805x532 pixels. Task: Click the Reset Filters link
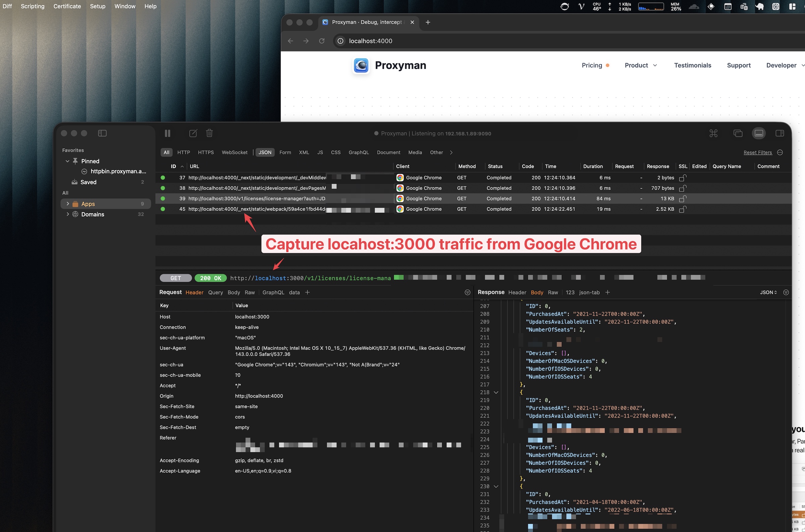(x=758, y=152)
